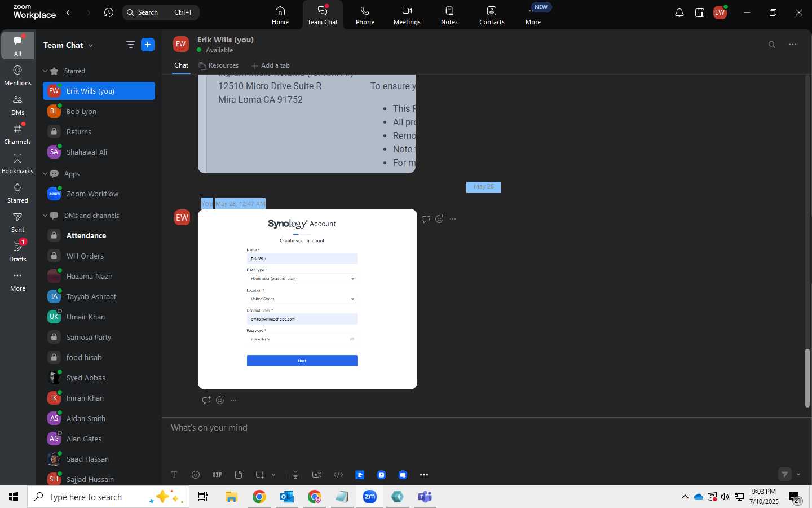This screenshot has height=508, width=812.
Task: Click the chat filter icon
Action: coord(130,45)
